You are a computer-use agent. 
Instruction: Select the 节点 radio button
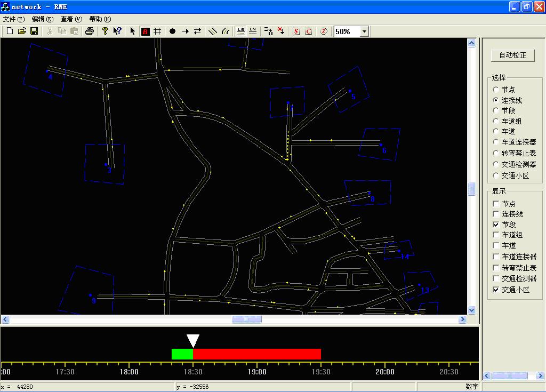(496, 90)
